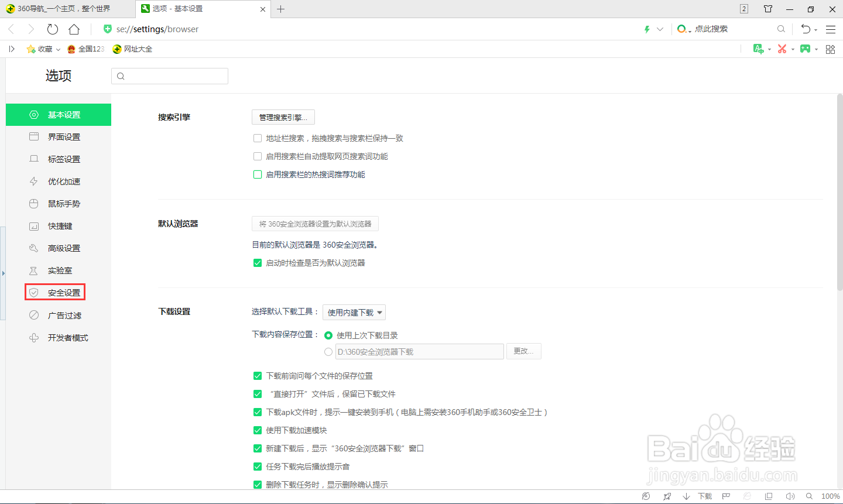This screenshot has width=843, height=504.
Task: Open 鼠标手势 section
Action: point(59,204)
